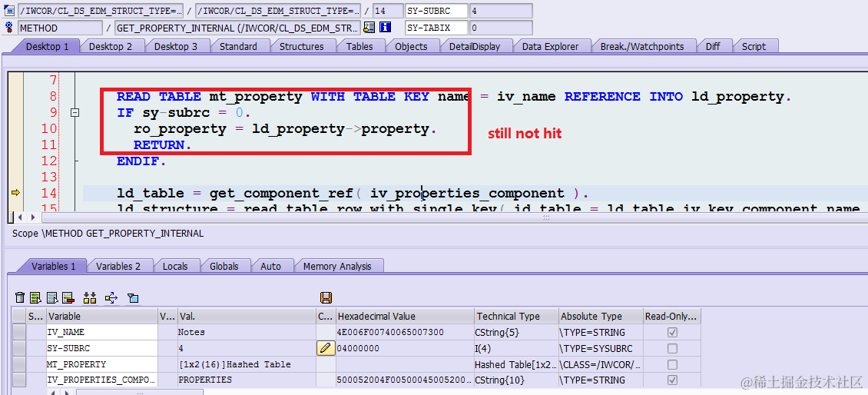Viewport: 868px width, 395px height.
Task: Select the Locals tab
Action: pyautogui.click(x=175, y=267)
